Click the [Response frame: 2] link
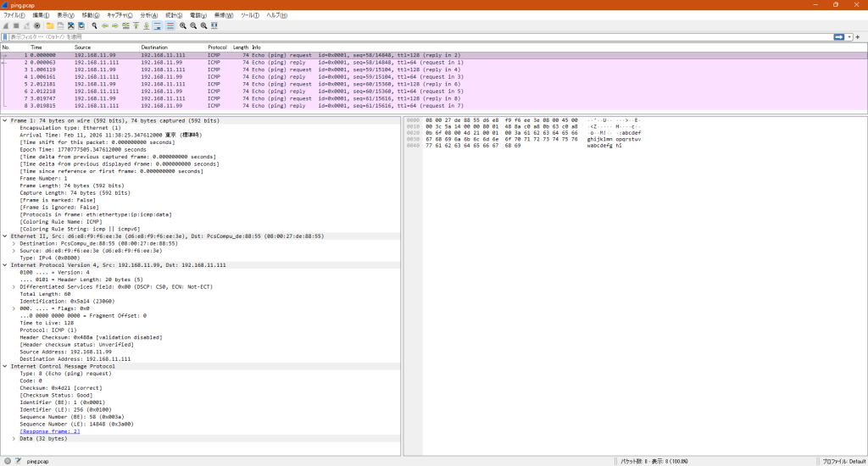The width and height of the screenshot is (868, 466). (50, 431)
